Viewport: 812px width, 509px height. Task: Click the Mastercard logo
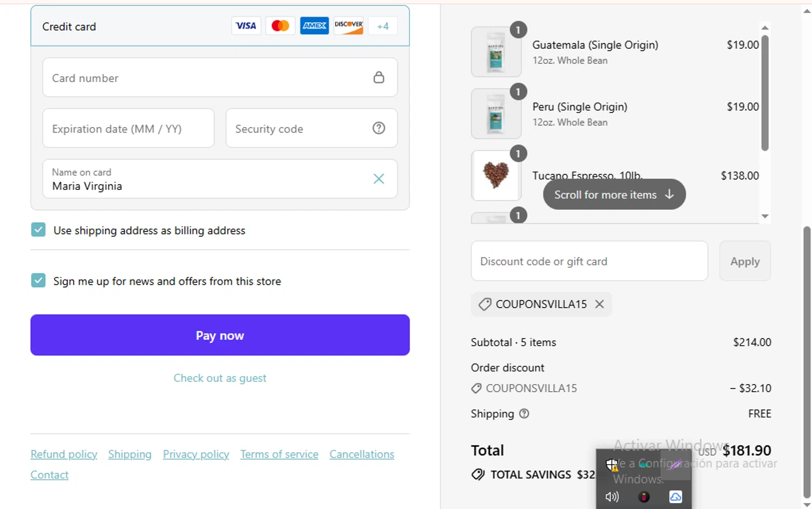coord(280,25)
